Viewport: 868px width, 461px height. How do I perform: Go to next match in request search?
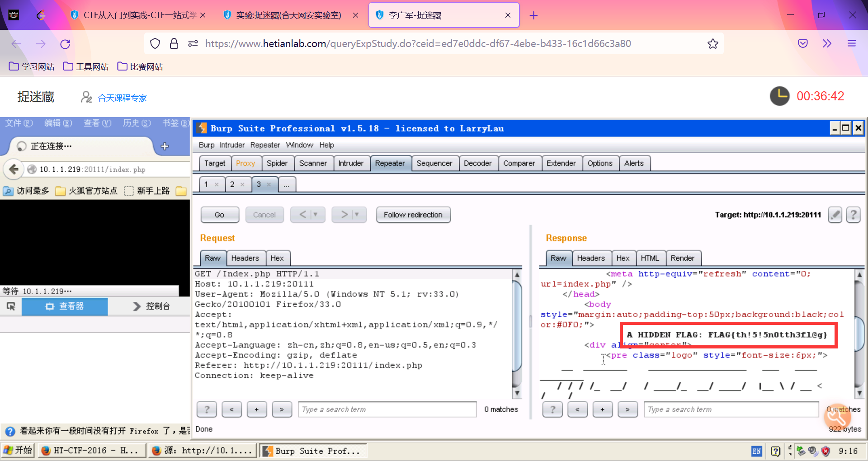[282, 409]
